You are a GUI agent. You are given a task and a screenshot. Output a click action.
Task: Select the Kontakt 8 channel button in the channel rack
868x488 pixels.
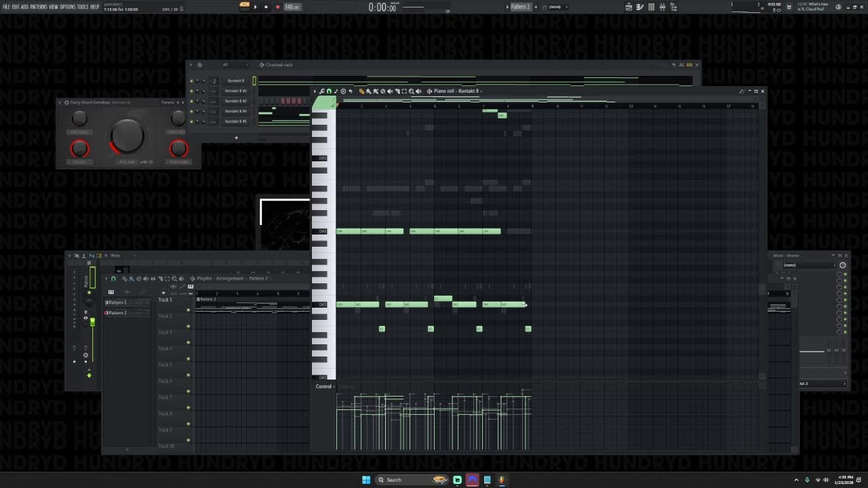pos(236,81)
